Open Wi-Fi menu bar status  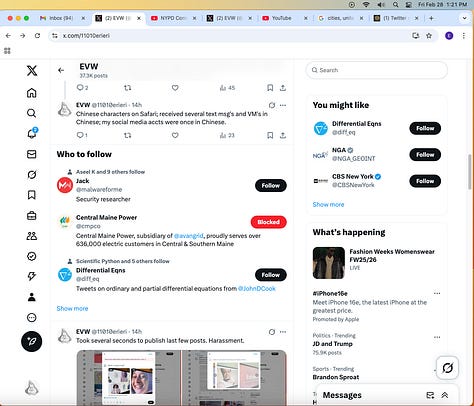tap(366, 5)
